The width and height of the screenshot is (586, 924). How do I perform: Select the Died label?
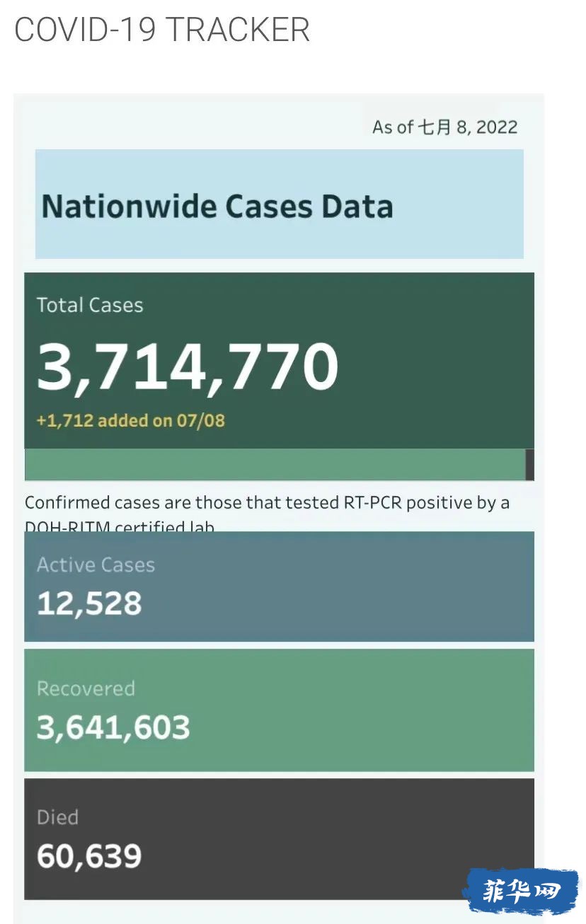57,818
